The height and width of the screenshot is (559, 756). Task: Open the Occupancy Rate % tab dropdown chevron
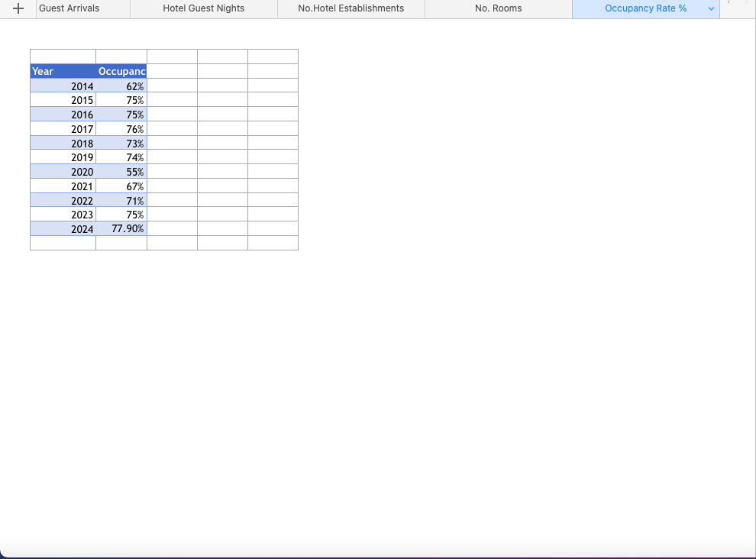[x=712, y=8]
